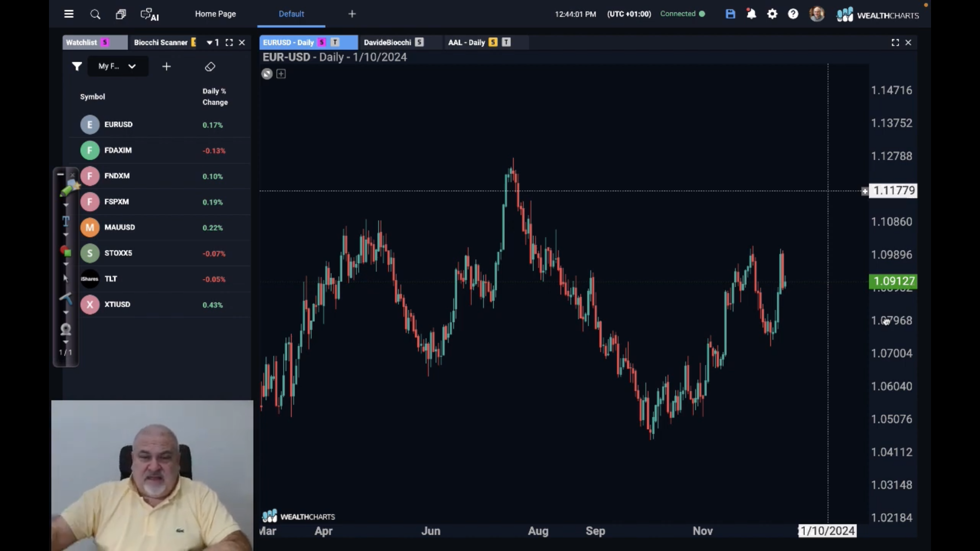Close the floating drawing toolbar
This screenshot has width=980, height=551.
click(72, 174)
